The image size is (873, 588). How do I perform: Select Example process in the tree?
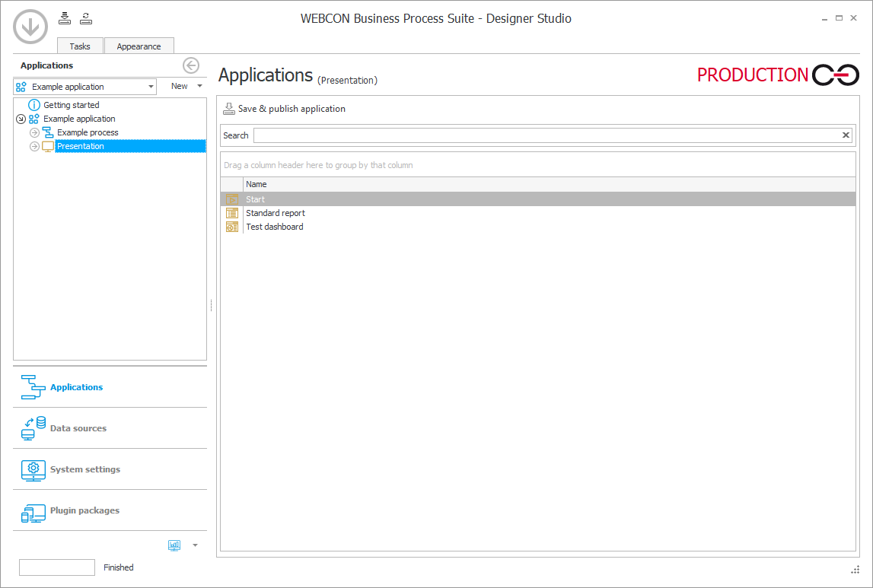pos(88,132)
